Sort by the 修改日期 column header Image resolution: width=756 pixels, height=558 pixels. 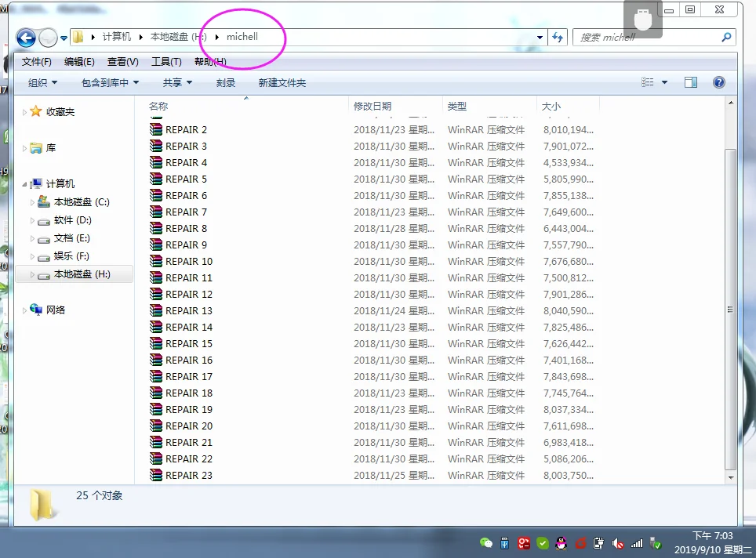click(x=373, y=106)
